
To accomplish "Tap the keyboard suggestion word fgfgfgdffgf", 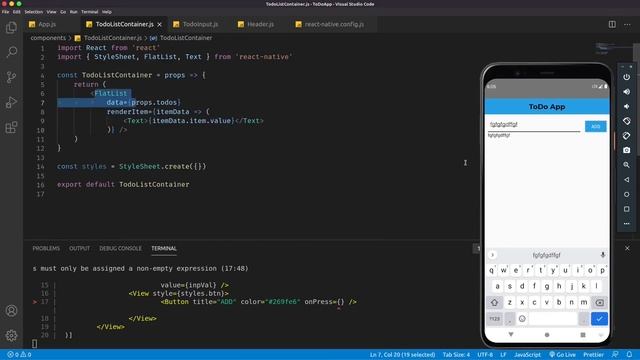I will coord(547,255).
